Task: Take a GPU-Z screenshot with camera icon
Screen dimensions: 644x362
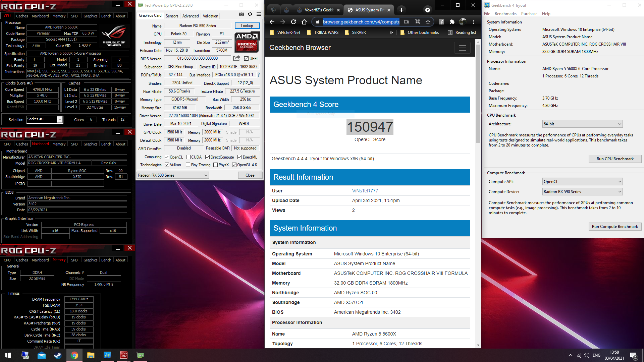Action: tap(241, 14)
